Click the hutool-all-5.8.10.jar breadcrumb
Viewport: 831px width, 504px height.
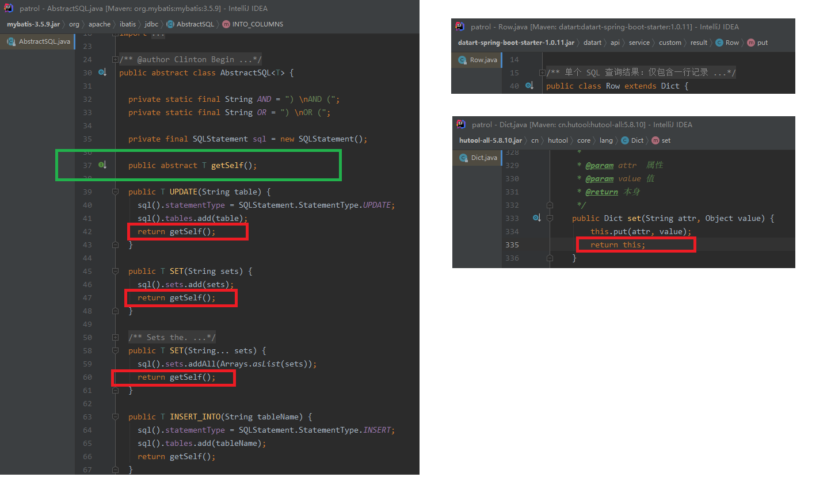click(x=491, y=140)
